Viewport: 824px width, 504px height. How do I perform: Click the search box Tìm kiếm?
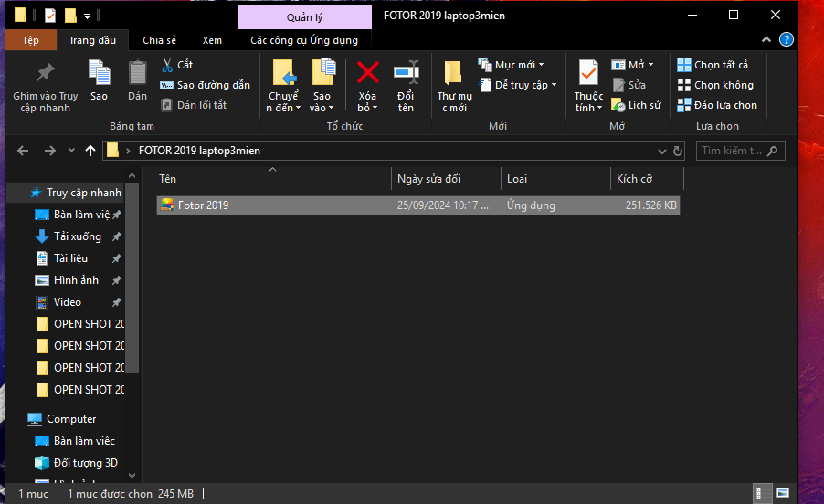741,152
